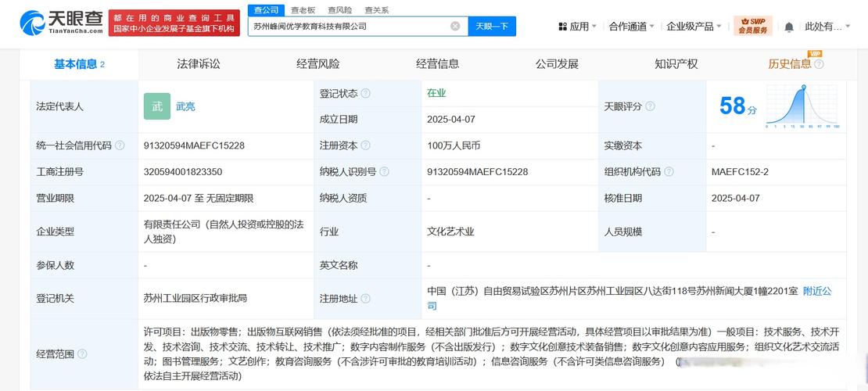Switch to 查关系 search tab

point(376,10)
